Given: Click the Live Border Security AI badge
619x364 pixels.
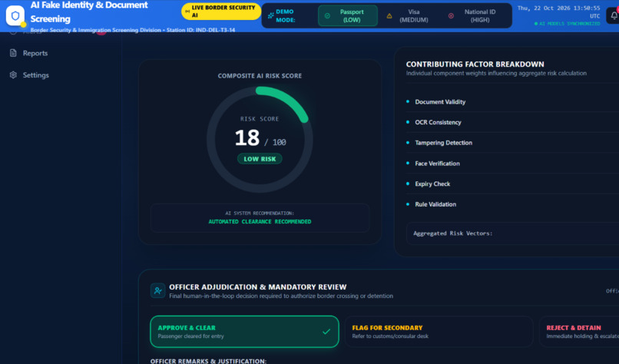Looking at the screenshot, I should (x=221, y=12).
